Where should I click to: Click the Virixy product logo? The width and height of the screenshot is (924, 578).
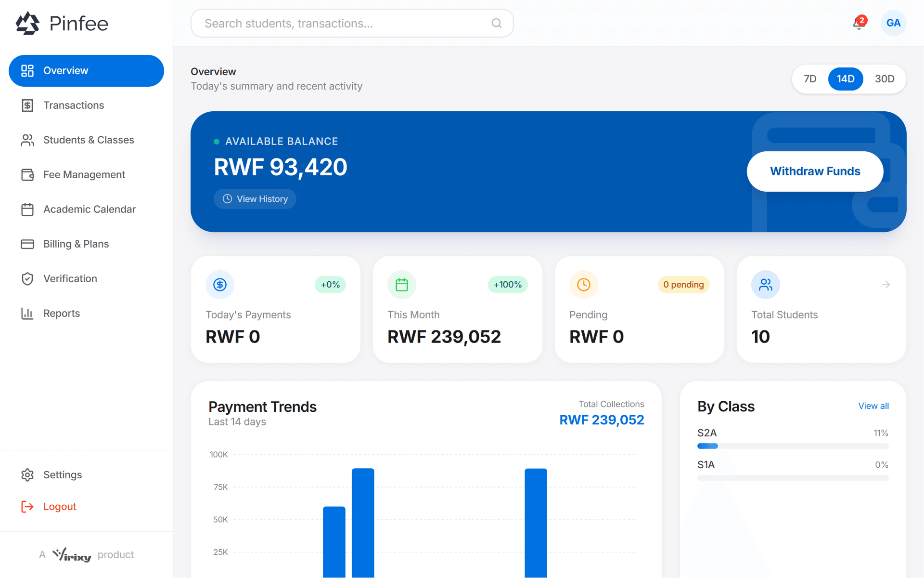pyautogui.click(x=72, y=555)
